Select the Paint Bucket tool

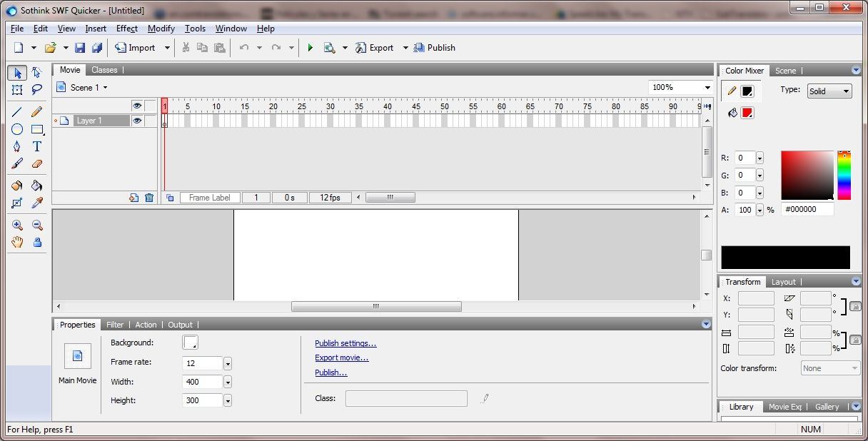click(x=37, y=186)
